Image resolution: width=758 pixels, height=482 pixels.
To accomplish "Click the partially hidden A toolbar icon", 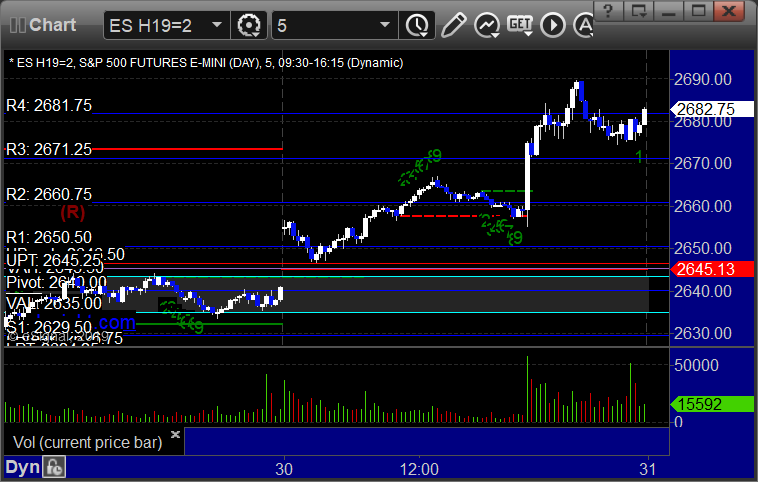I will (583, 25).
